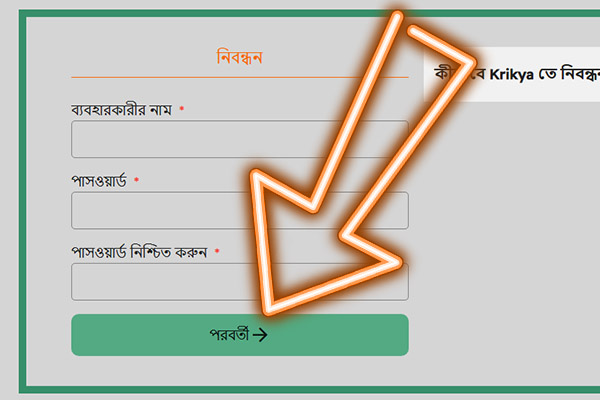Click the ব্যবহারকারীর নাম username input field
Screen dimensions: 600x400
click(x=240, y=139)
